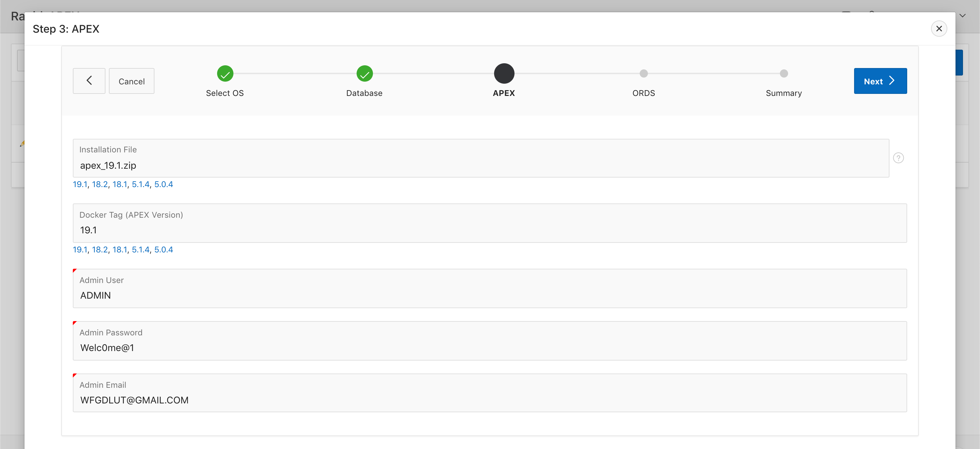Viewport: 980px width, 449px height.
Task: Close the Step 3 APEX dialog
Action: 938,29
